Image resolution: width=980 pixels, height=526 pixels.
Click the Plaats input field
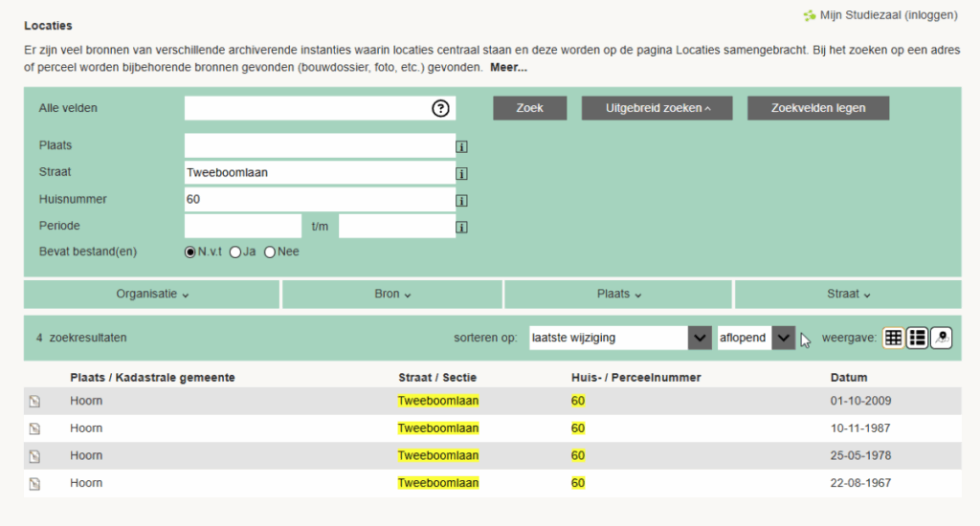(x=319, y=145)
